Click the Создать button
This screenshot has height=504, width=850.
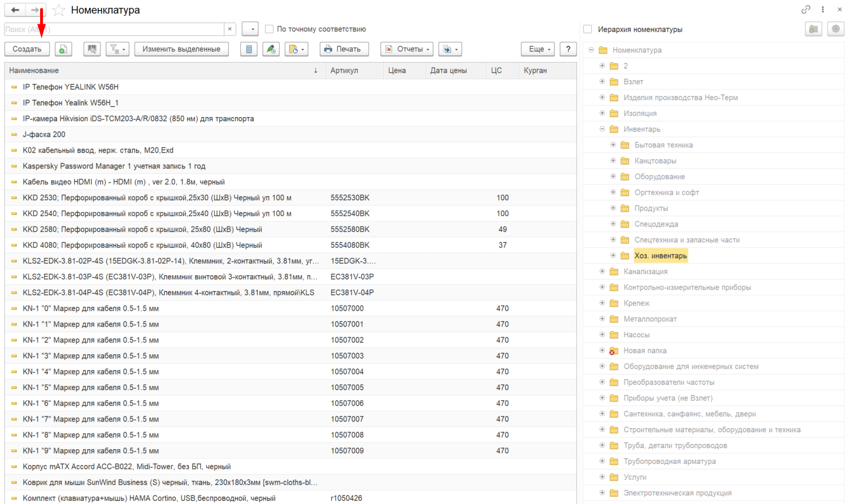[27, 49]
